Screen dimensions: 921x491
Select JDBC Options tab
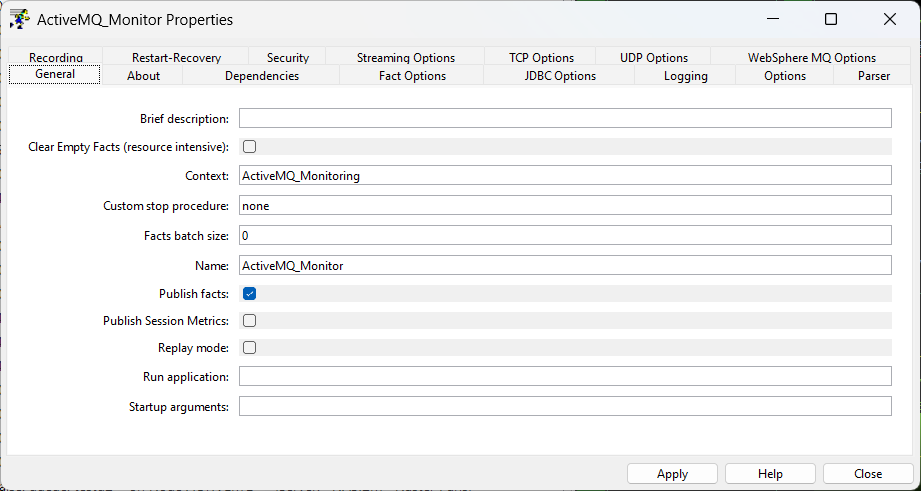pos(560,76)
